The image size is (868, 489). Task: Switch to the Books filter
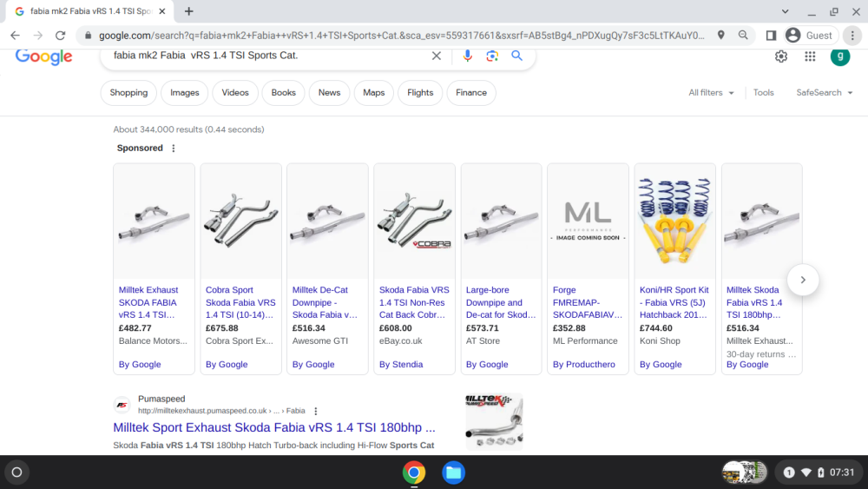coord(284,92)
